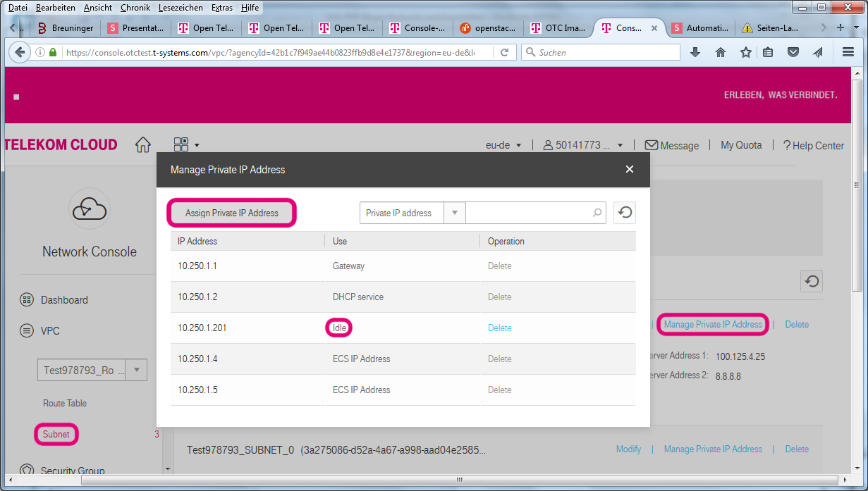Viewport: 868px width, 491px height.
Task: Switch to the Presentat... tab
Action: pos(136,28)
